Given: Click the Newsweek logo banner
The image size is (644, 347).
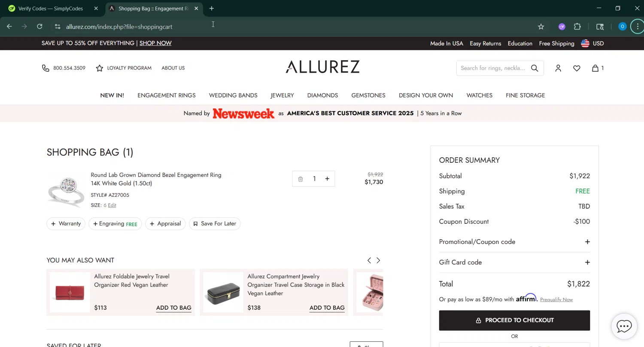Looking at the screenshot, I should [243, 113].
